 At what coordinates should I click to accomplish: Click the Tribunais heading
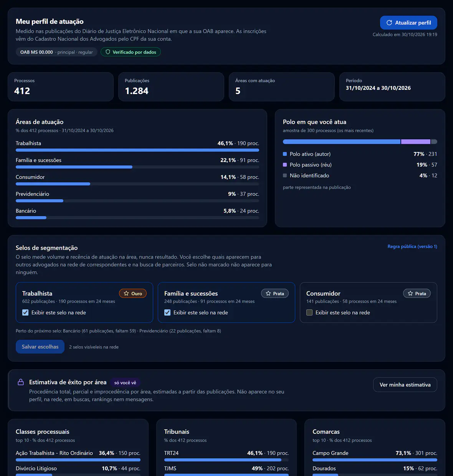(177, 432)
